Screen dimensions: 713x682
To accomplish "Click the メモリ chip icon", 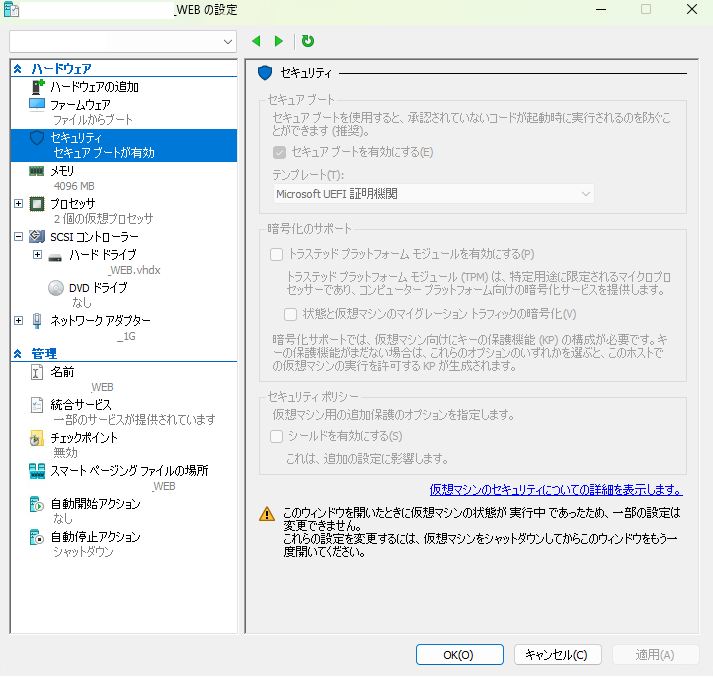I will click(36, 171).
